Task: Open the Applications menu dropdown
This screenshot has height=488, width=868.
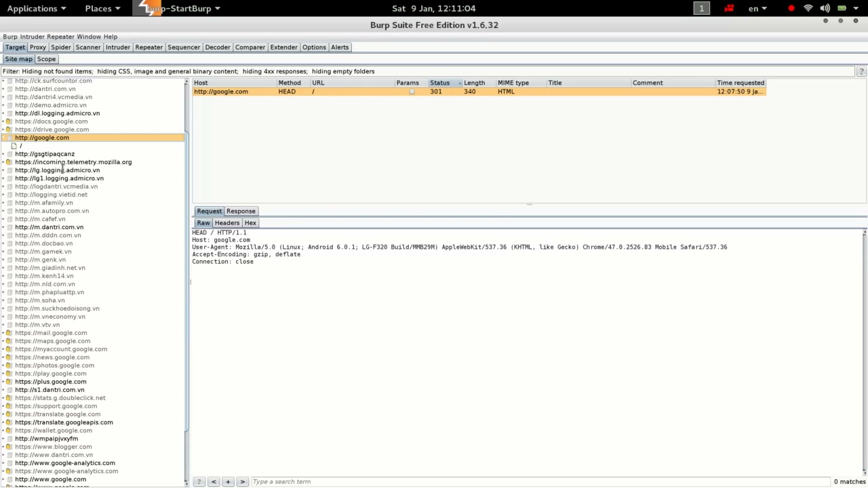Action: (37, 8)
